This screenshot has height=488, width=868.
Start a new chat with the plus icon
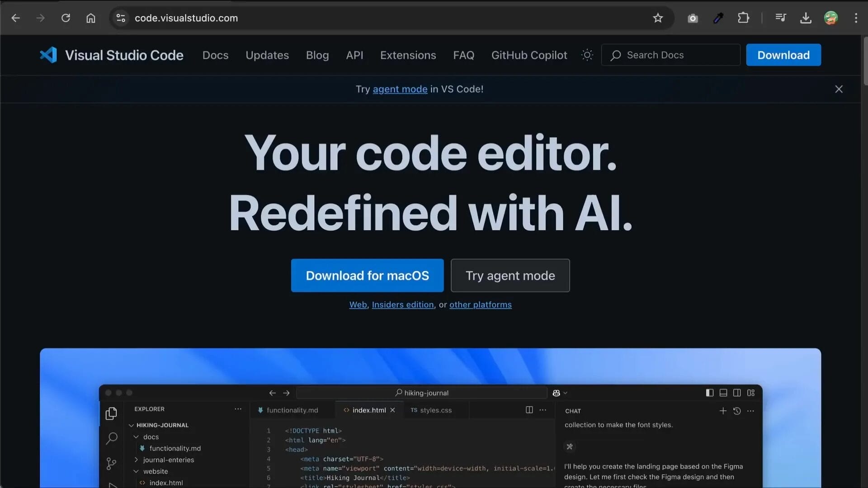coord(723,411)
